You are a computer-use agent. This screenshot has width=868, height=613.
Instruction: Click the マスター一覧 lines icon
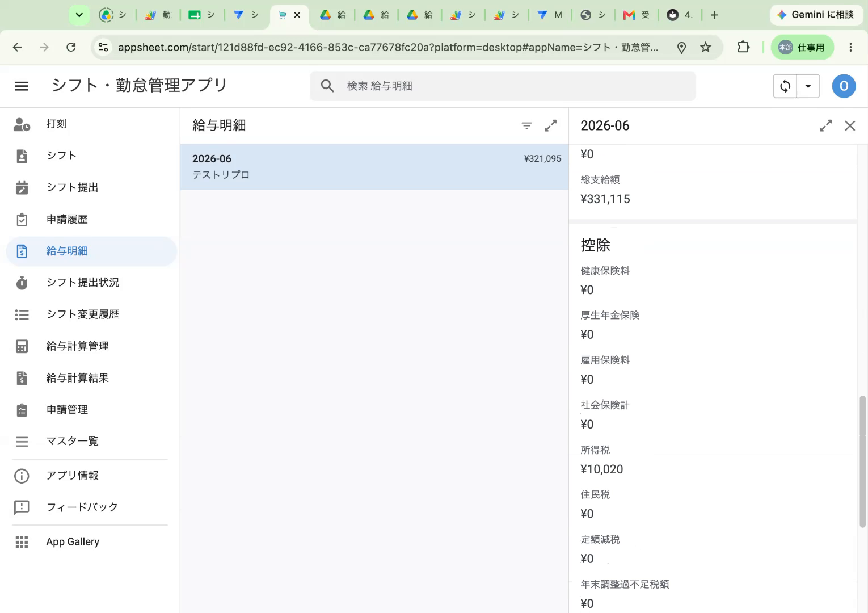tap(22, 442)
